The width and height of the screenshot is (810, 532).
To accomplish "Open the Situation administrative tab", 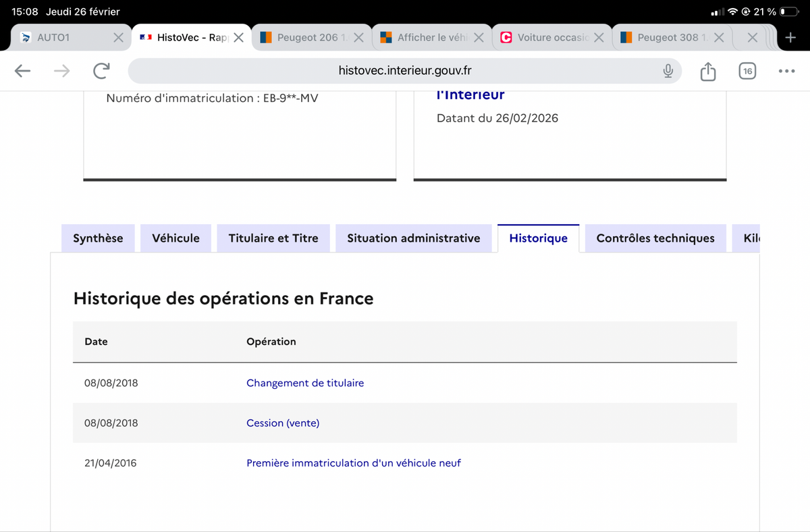I will 414,238.
